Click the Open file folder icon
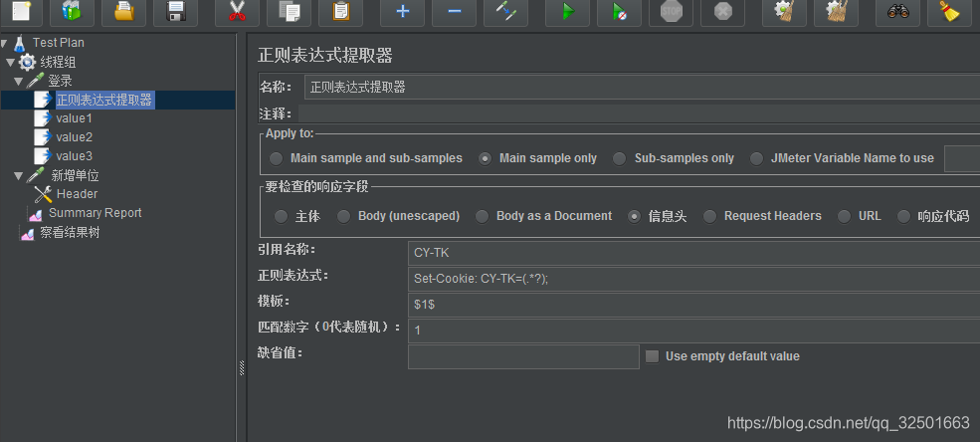The image size is (980, 442). coord(123,12)
